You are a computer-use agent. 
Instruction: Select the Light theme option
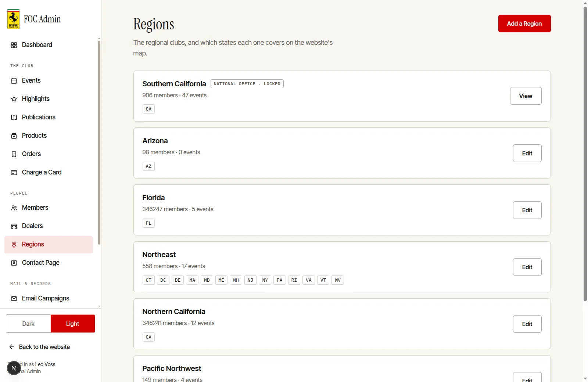(x=73, y=324)
